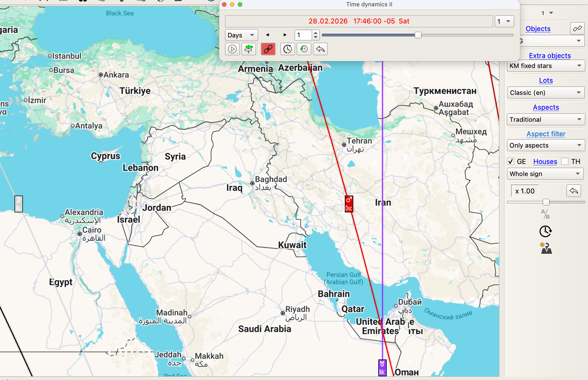Click the play animation icon in Time dynamics
588x380 pixels.
click(232, 49)
